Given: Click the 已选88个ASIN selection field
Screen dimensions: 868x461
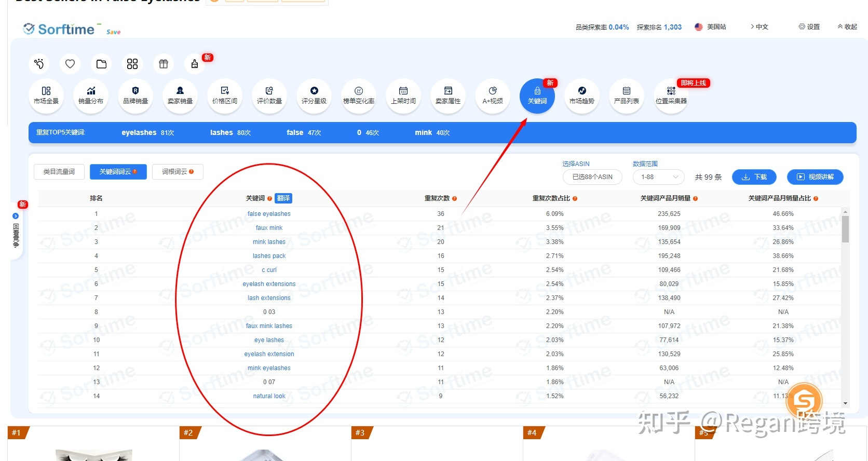Looking at the screenshot, I should coord(592,177).
